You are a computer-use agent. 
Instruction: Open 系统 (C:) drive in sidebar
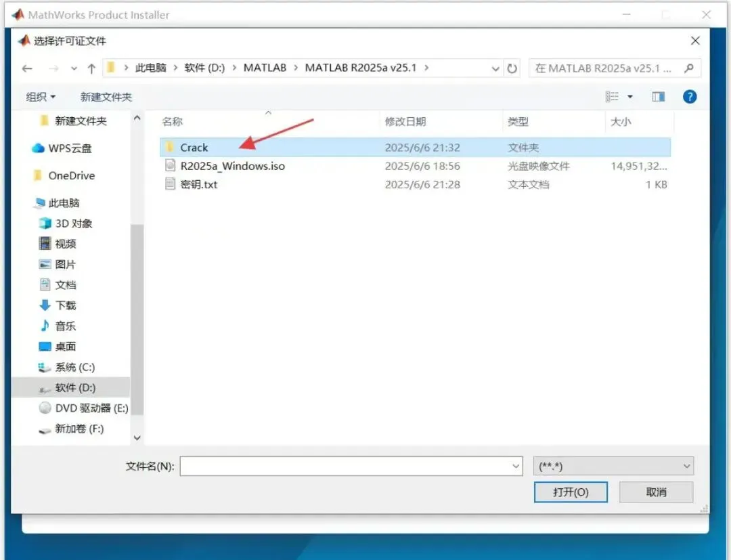pyautogui.click(x=74, y=367)
